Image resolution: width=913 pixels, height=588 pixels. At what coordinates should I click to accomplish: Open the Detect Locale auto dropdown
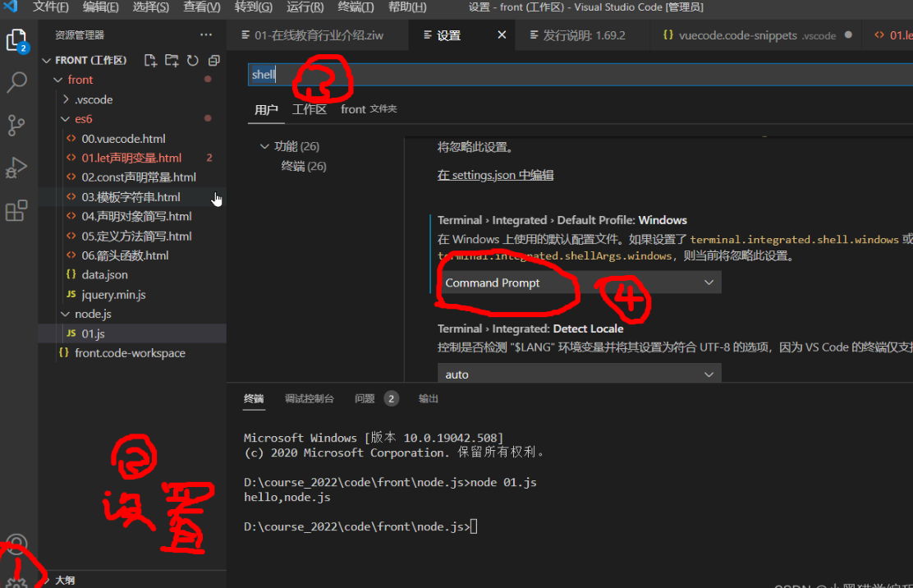pos(578,374)
